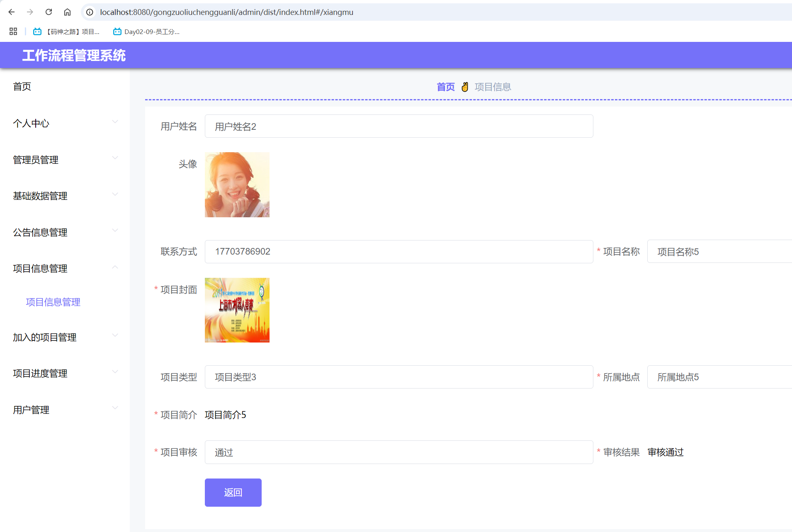This screenshot has height=532, width=792.
Task: Click the 头像 avatar photo
Action: pos(237,185)
